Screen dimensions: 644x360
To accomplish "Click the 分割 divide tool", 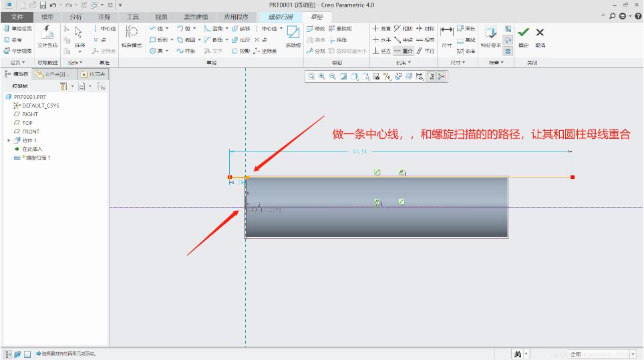I will click(315, 51).
